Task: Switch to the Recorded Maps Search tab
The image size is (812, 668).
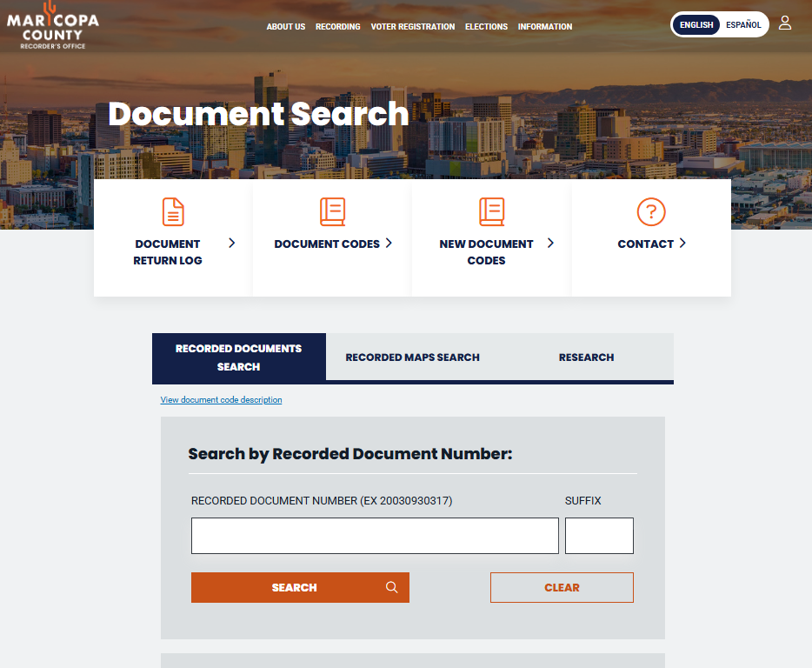Action: coord(412,357)
